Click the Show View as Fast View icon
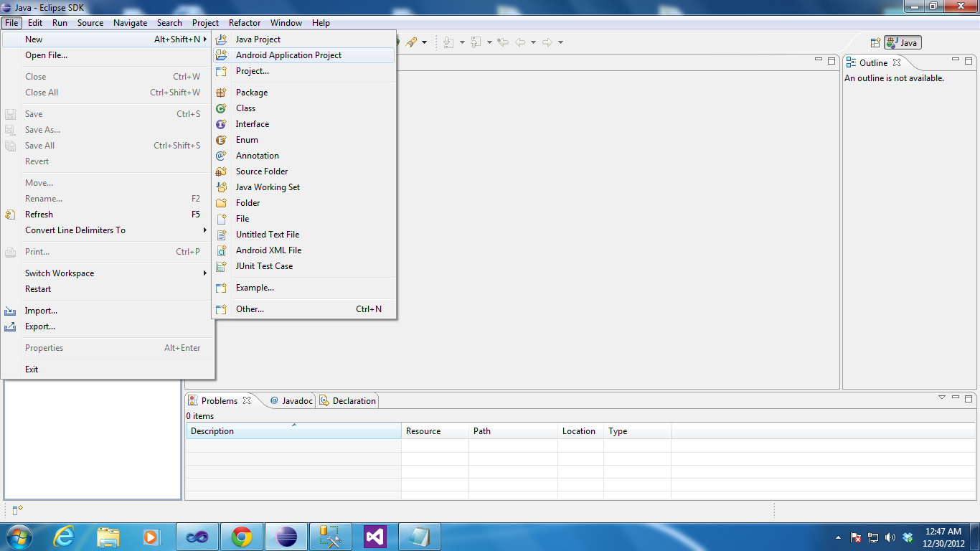The image size is (980, 551). coord(17,510)
